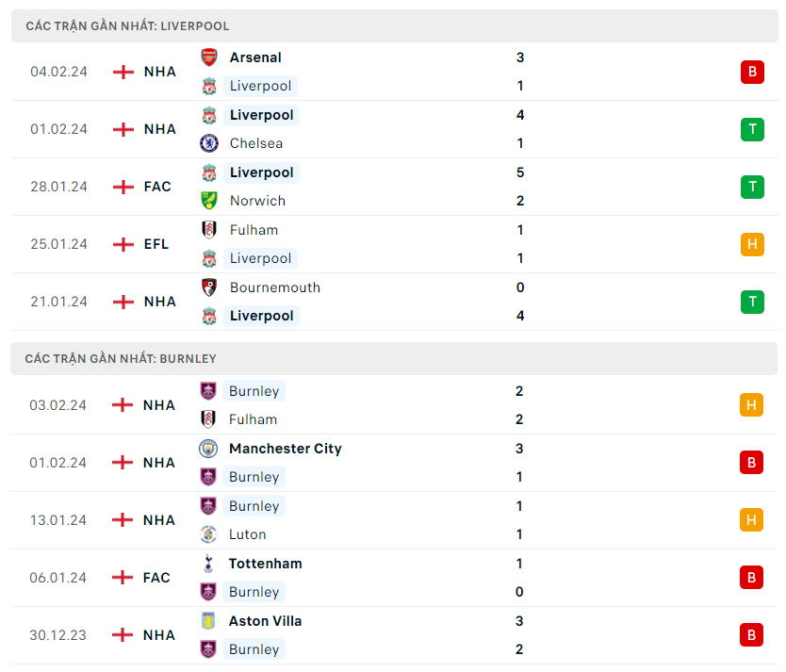Click the Chelsea club crest icon
Screen dimensions: 786x672
(209, 143)
